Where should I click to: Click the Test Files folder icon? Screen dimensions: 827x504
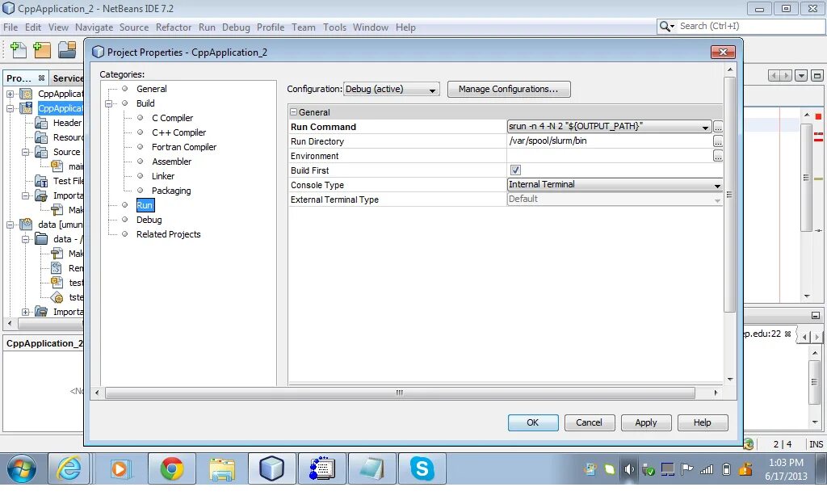pos(41,181)
